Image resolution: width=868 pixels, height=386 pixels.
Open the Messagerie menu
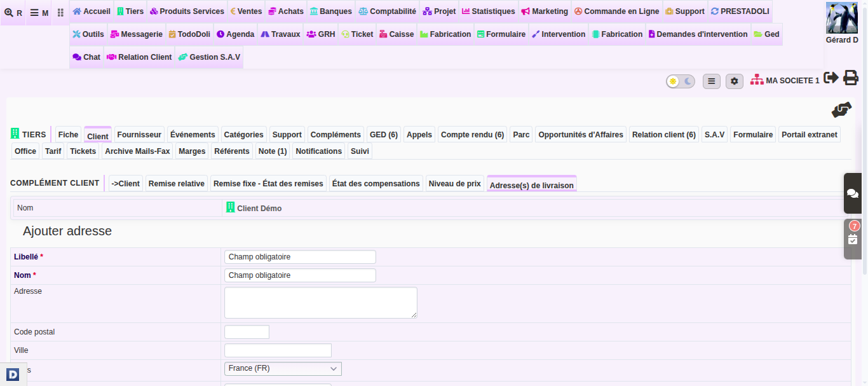coord(137,34)
